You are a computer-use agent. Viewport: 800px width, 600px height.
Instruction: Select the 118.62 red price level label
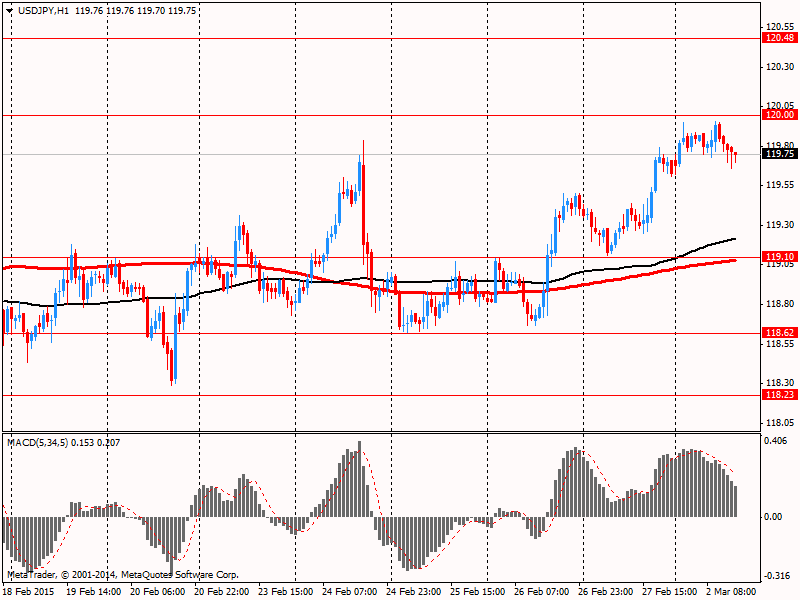(x=779, y=333)
